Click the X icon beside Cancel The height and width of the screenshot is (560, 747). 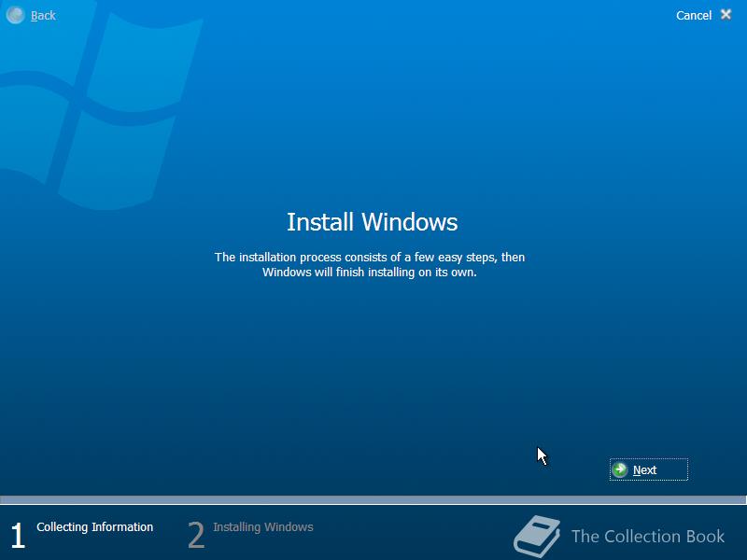click(x=726, y=15)
